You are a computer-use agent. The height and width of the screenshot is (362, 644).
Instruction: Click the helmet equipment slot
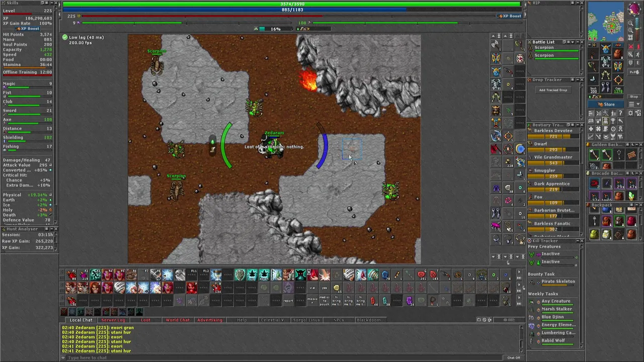click(606, 49)
